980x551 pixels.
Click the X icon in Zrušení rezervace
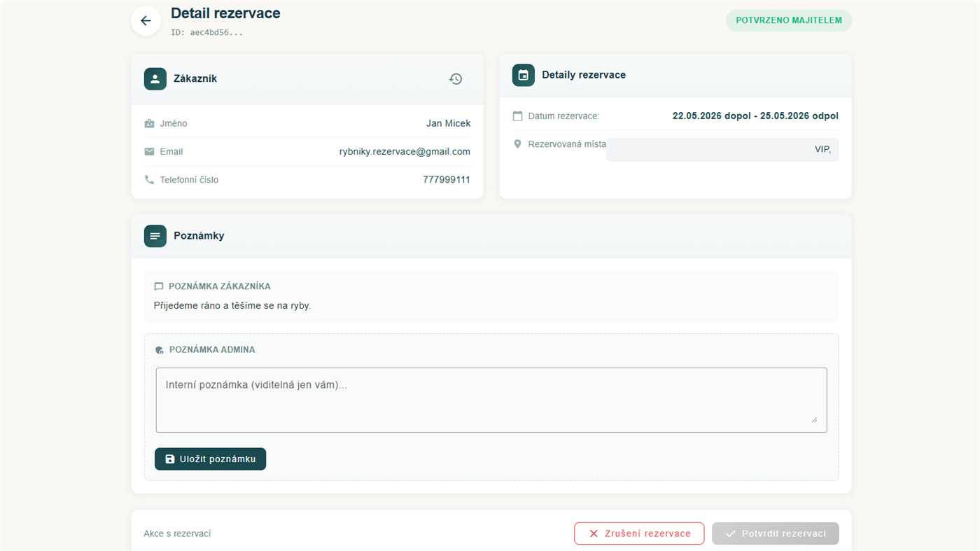pos(594,533)
